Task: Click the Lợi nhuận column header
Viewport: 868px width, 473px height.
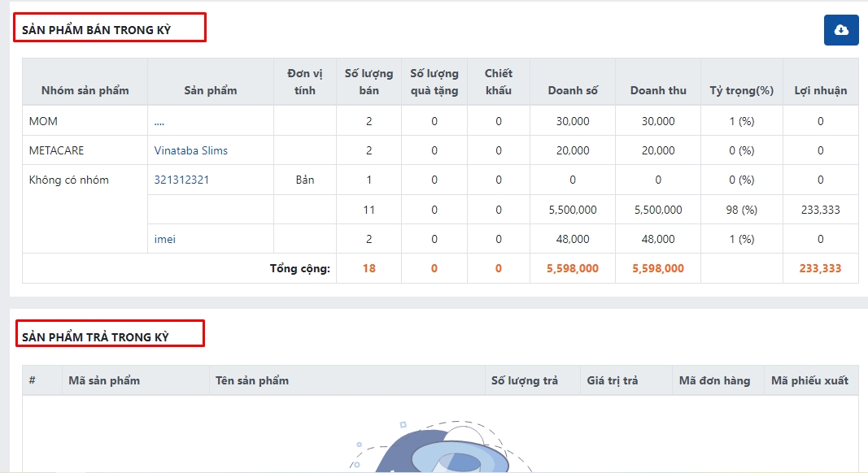Action: (820, 90)
